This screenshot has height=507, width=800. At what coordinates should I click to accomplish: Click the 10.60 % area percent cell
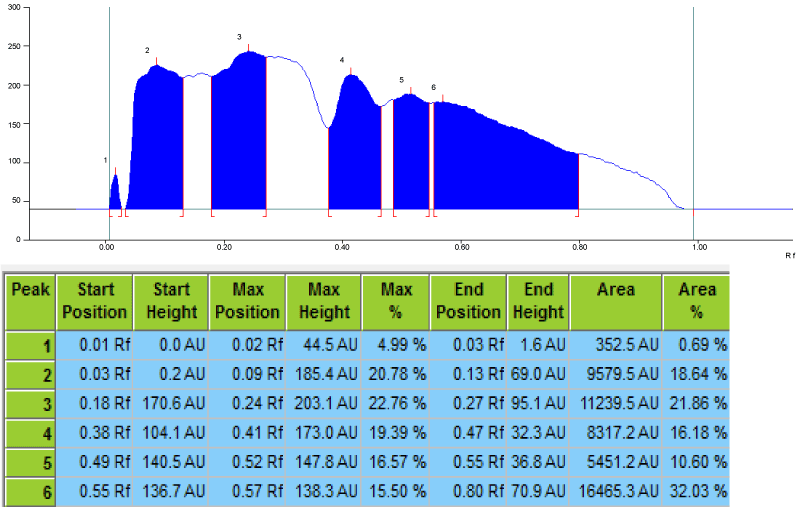pos(696,463)
